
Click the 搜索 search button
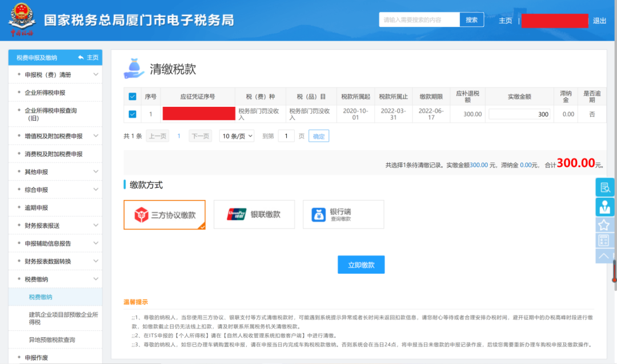(x=471, y=19)
